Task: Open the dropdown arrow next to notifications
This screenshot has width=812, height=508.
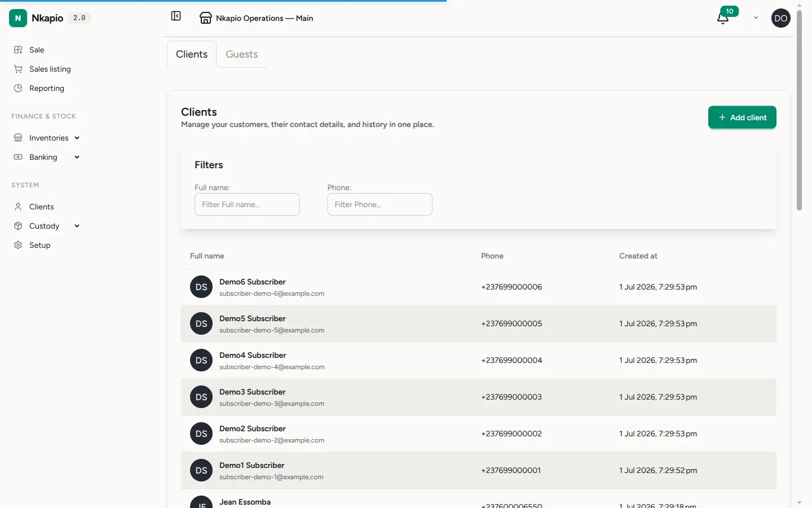Action: (x=756, y=18)
